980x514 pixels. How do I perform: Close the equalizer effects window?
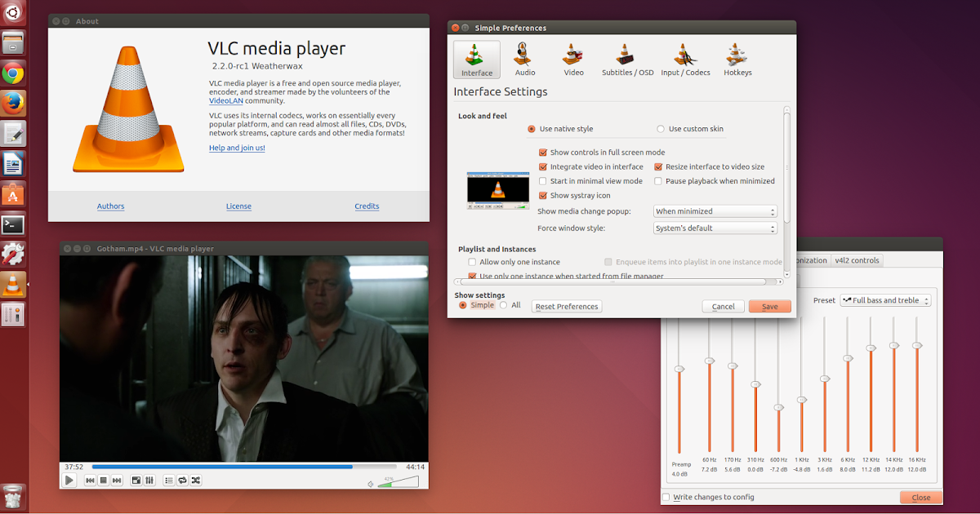click(x=920, y=497)
